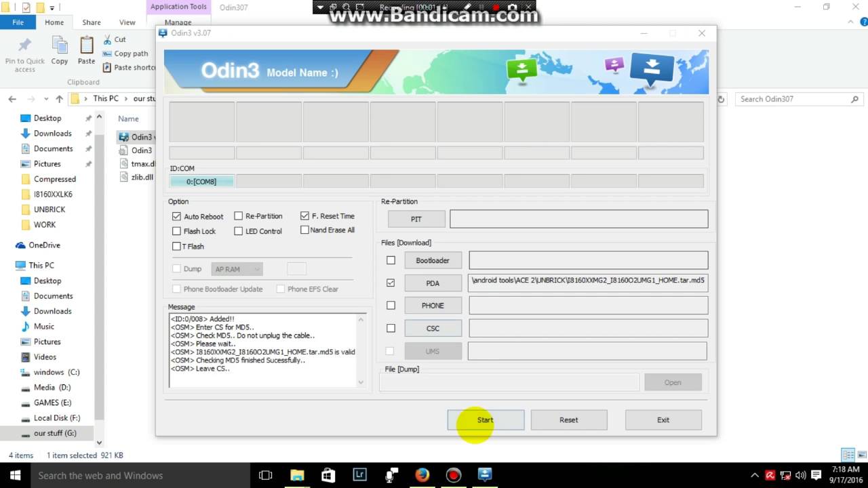Click the PDA file path field
The width and height of the screenshot is (868, 488).
click(x=588, y=283)
